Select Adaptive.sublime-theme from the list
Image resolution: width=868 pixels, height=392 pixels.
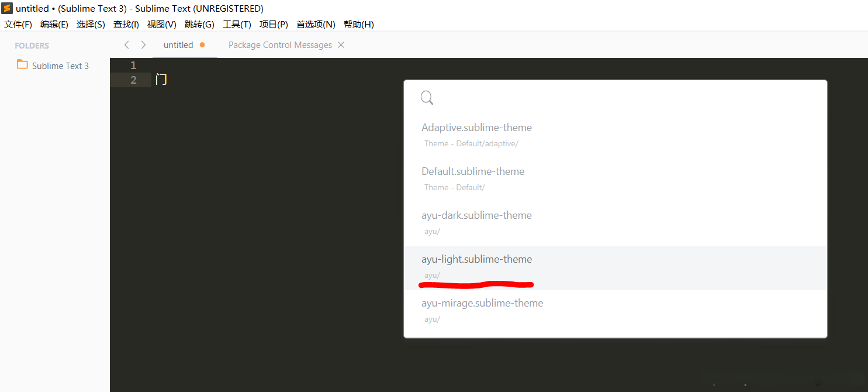(x=615, y=136)
